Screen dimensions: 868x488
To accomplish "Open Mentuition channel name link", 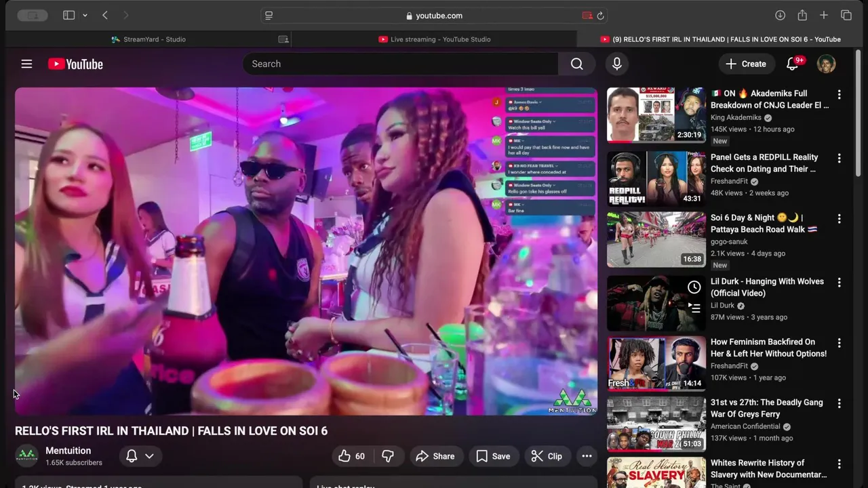I will (68, 451).
